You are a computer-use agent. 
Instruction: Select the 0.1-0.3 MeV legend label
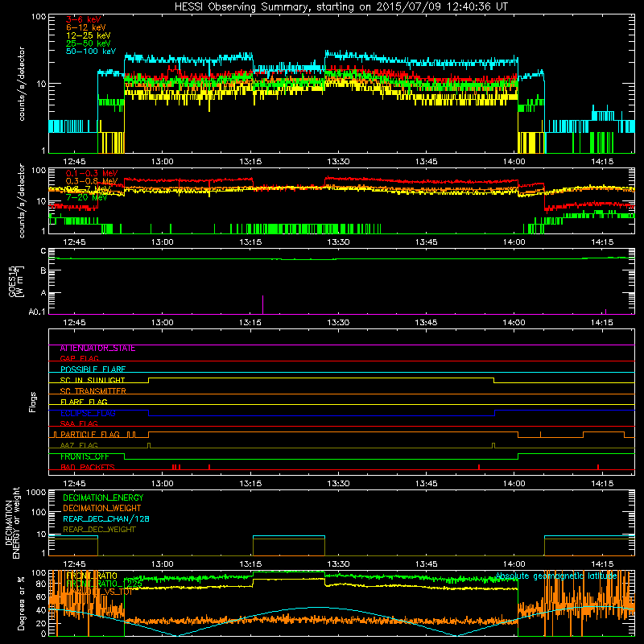point(92,173)
